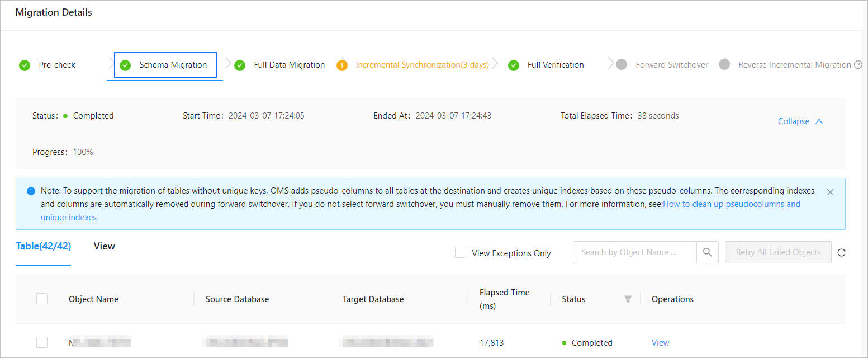Open the Full Data Migration step
This screenshot has height=358, width=868.
point(289,65)
